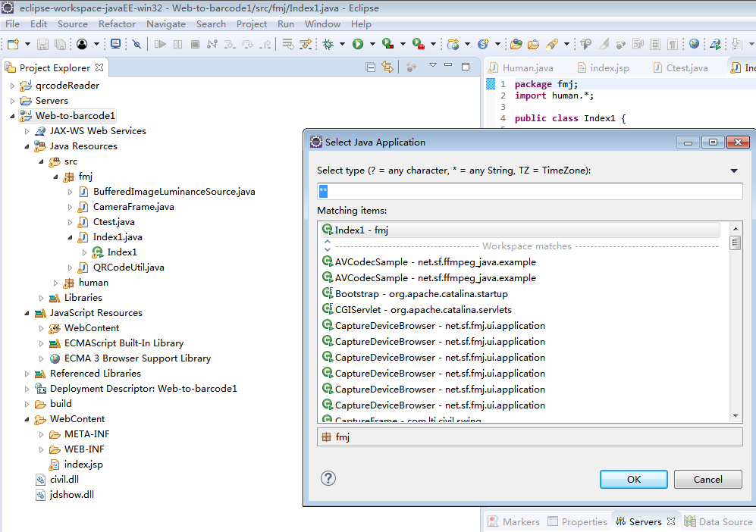This screenshot has height=532, width=756.
Task: Click the Save All toolbar icon
Action: (60, 44)
